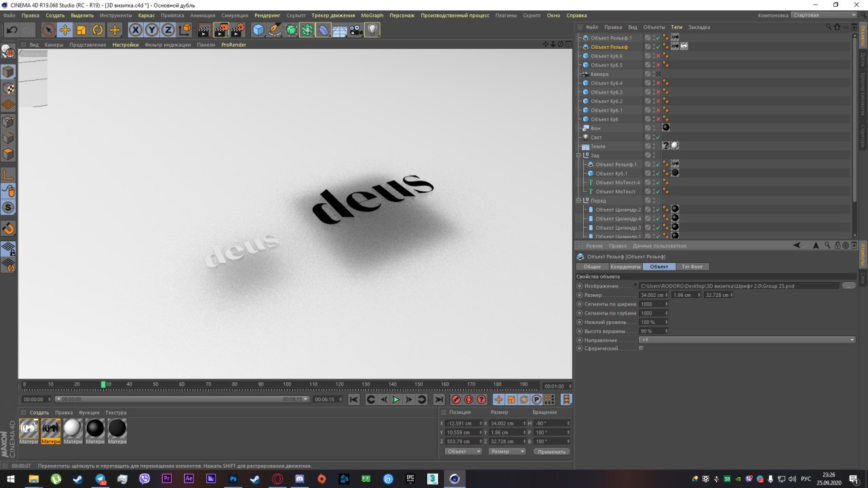Add a Light object from toolbar
868x488 pixels.
pos(372,30)
